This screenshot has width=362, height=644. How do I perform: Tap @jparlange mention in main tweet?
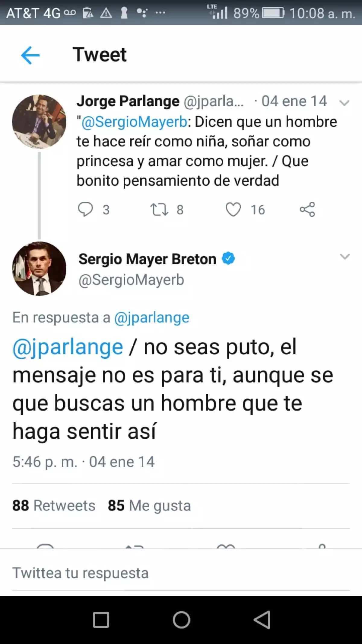click(x=68, y=347)
